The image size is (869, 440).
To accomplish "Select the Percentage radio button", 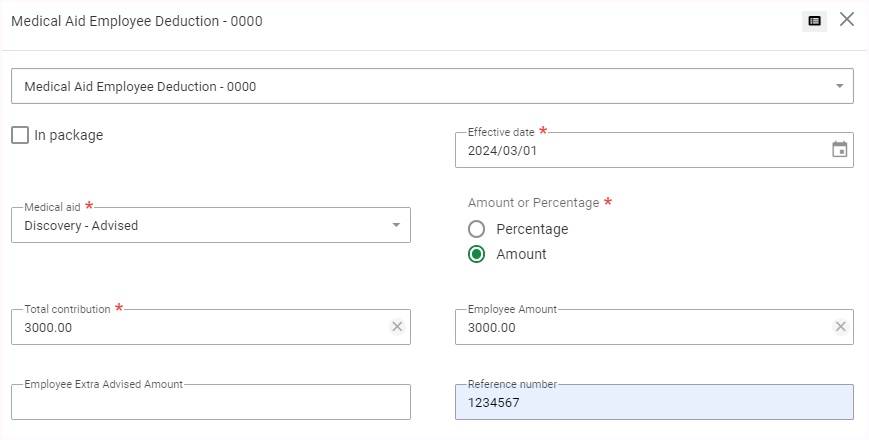I will (x=477, y=229).
